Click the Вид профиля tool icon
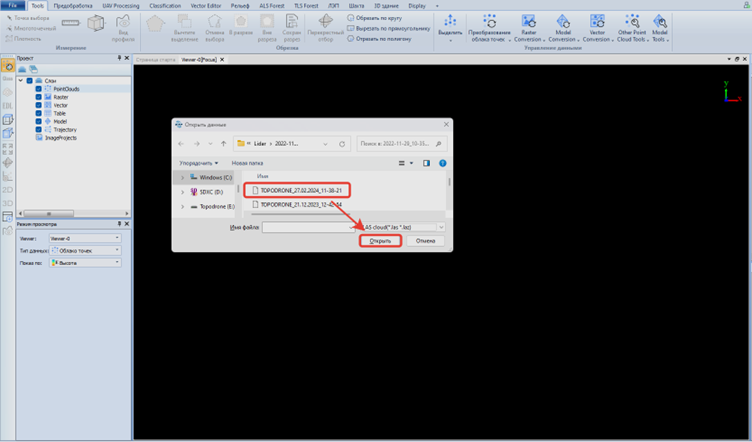Image resolution: width=752 pixels, height=442 pixels. tap(123, 22)
